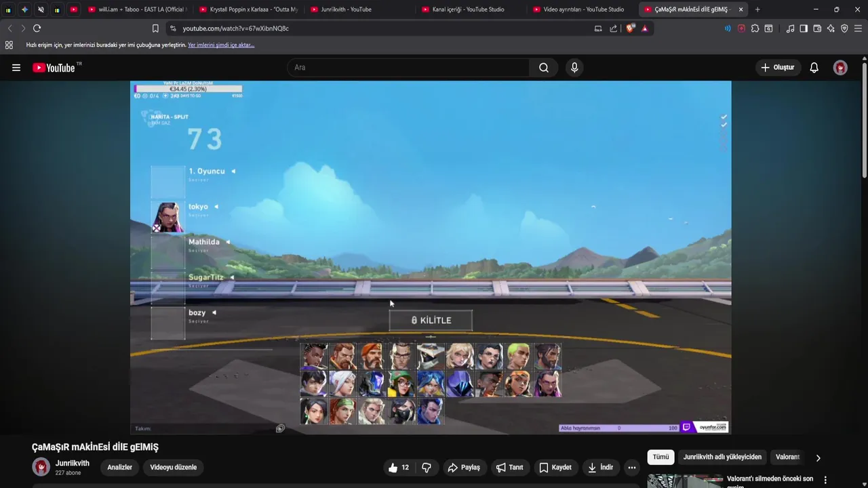Image resolution: width=868 pixels, height=488 pixels.
Task: Switch to will.i.am Taboo EAST LA tab
Action: tap(136, 9)
